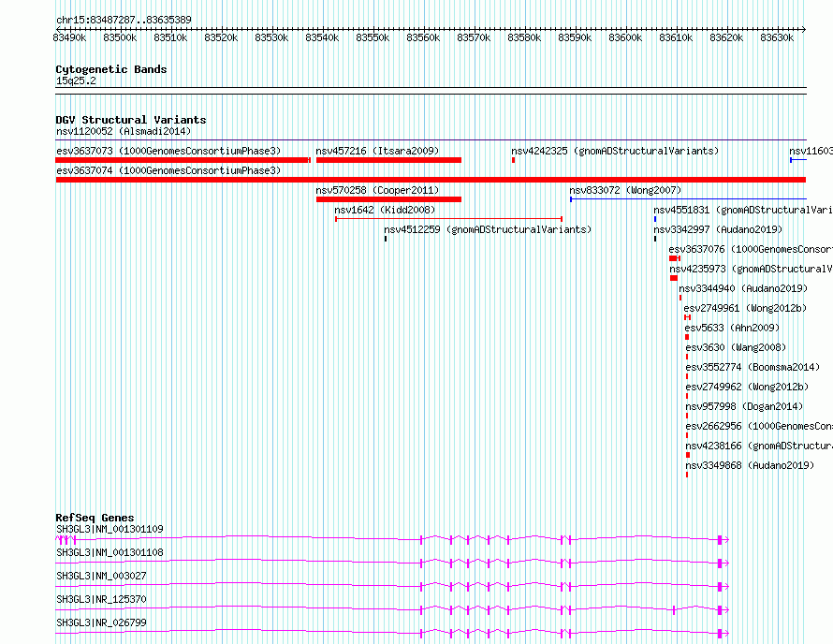
Task: Select the SH3GL3|NR_125370 transcript label
Action: 101,599
